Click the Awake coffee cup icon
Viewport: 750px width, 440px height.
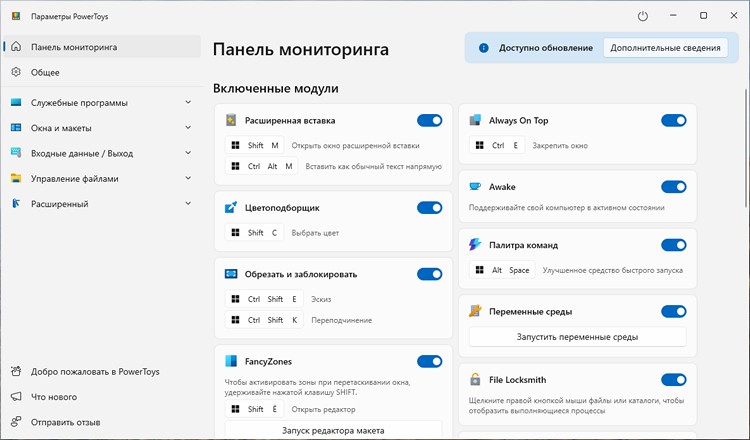475,187
